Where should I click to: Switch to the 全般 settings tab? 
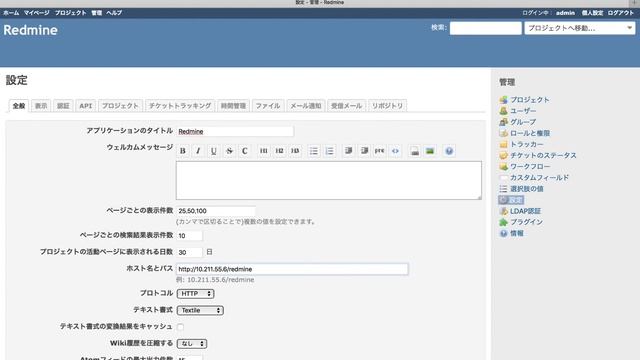click(19, 106)
